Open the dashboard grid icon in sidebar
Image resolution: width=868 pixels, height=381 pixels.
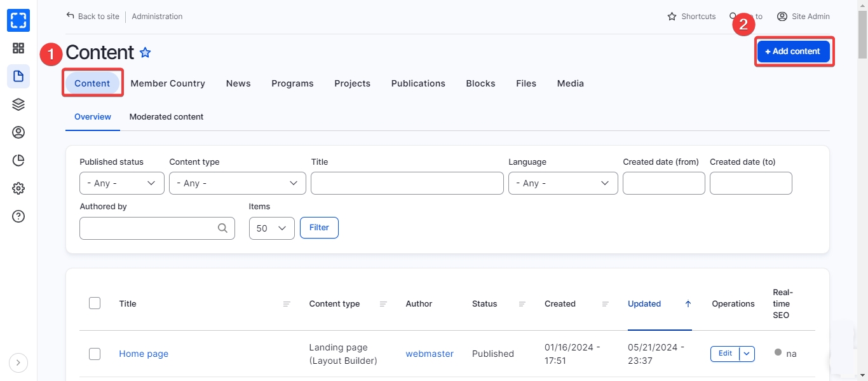pos(18,48)
